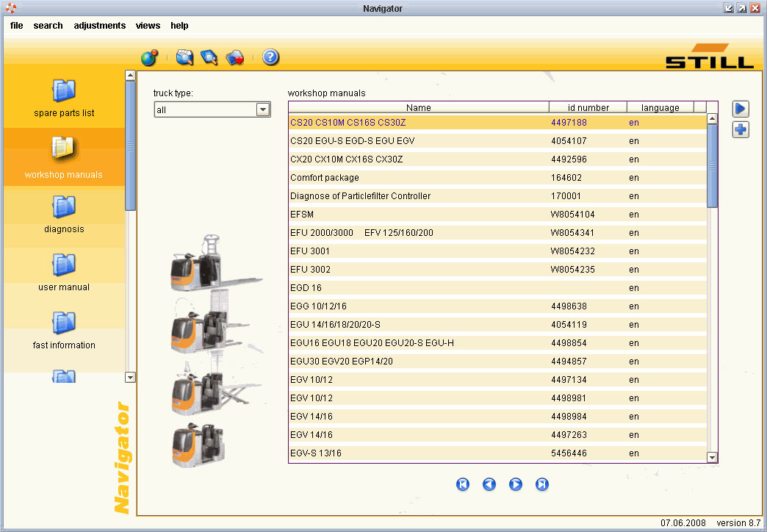
Task: Click the manuals table scroll up arrow
Action: 712,118
